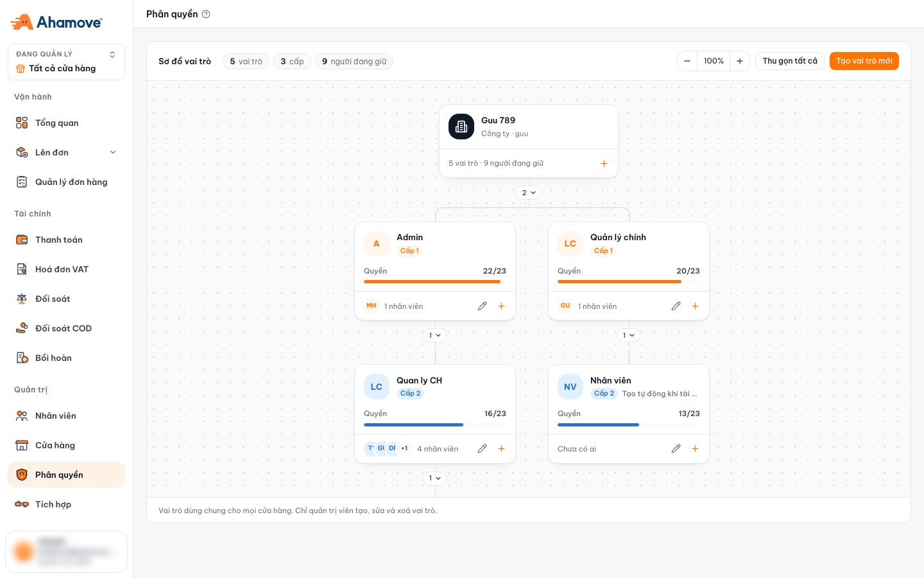Collapse the child role under Admin
Image resolution: width=924 pixels, height=578 pixels.
point(435,335)
